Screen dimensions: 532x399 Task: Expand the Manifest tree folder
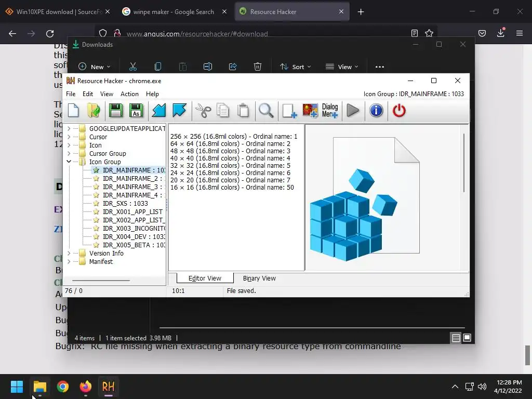(69, 262)
